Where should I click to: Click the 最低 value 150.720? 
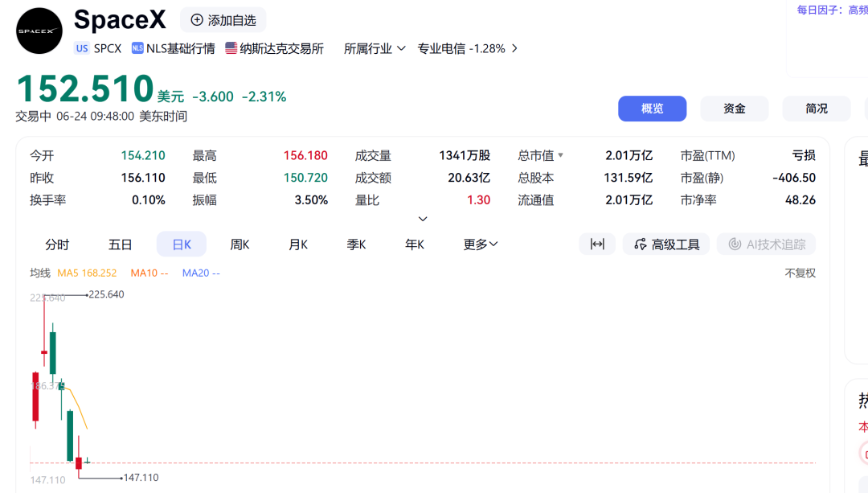[305, 178]
